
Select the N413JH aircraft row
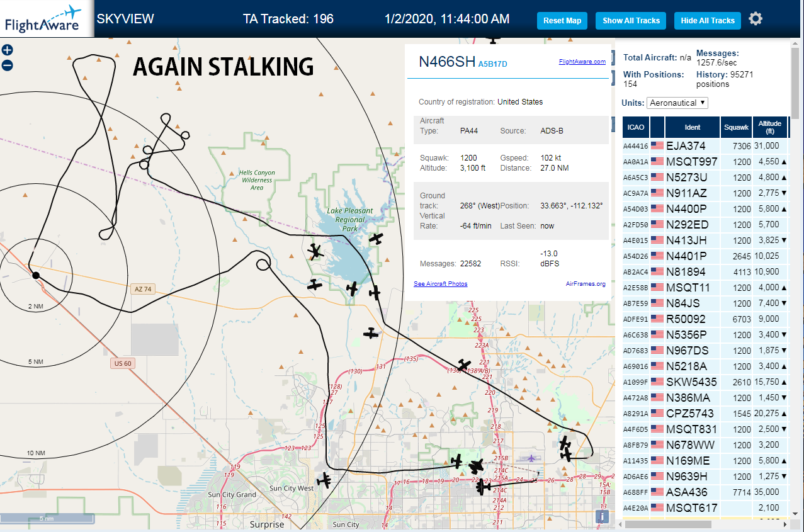point(706,240)
